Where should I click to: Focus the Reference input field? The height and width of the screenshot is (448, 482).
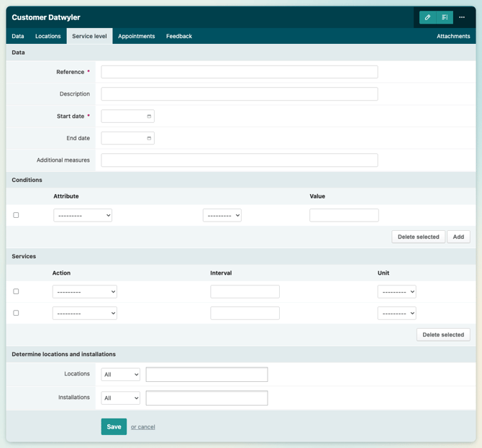(239, 72)
